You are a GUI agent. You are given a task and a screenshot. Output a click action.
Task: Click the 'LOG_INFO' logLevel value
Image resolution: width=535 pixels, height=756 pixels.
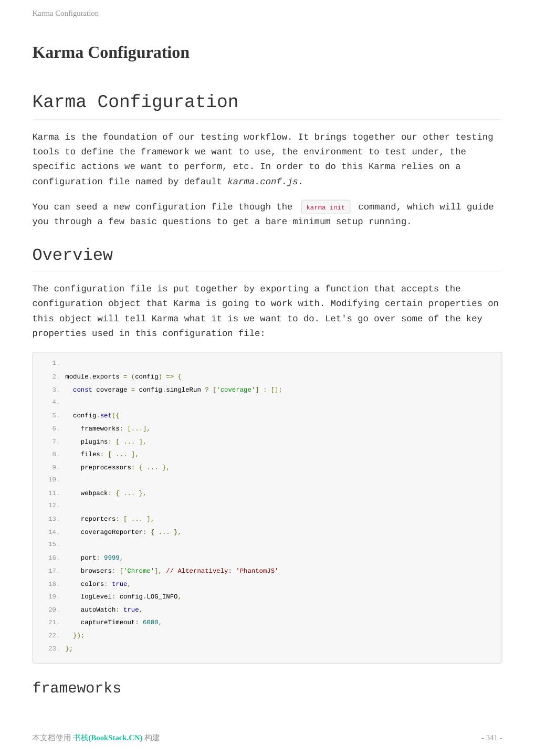point(162,596)
